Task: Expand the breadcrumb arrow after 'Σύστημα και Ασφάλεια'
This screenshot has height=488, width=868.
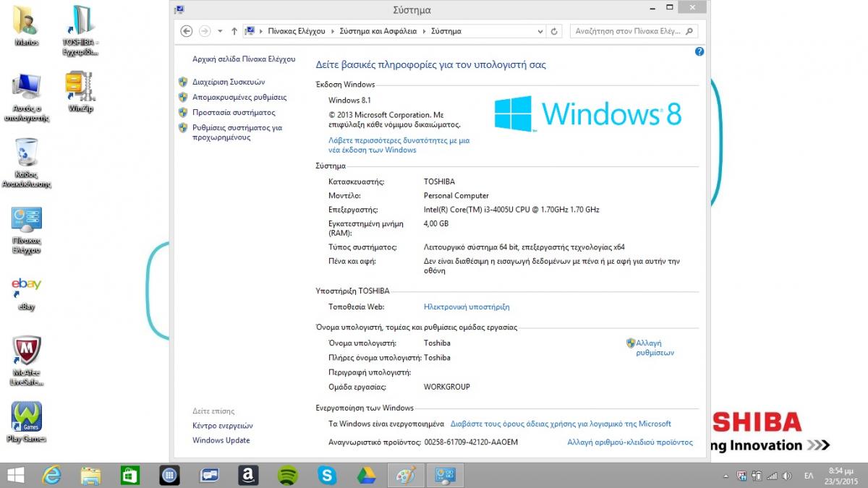Action: click(x=425, y=31)
